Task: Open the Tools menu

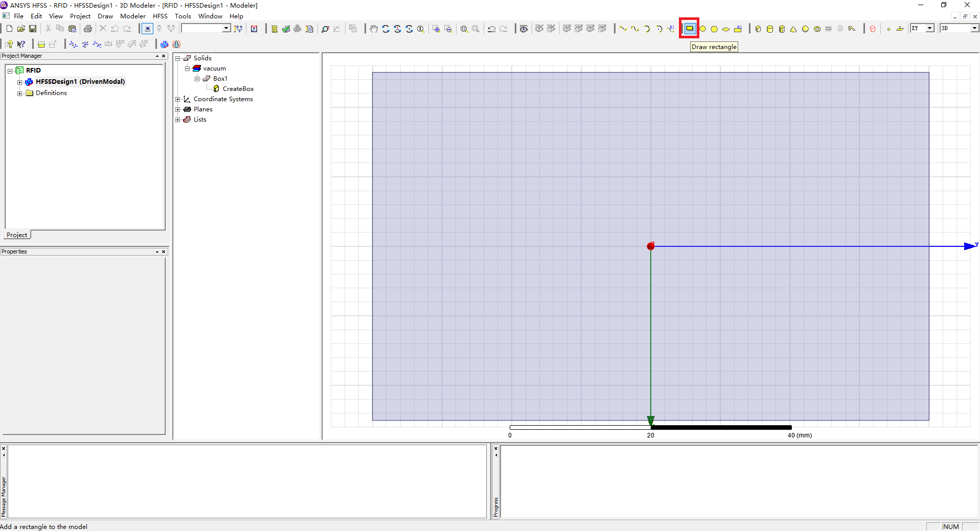Action: point(183,16)
